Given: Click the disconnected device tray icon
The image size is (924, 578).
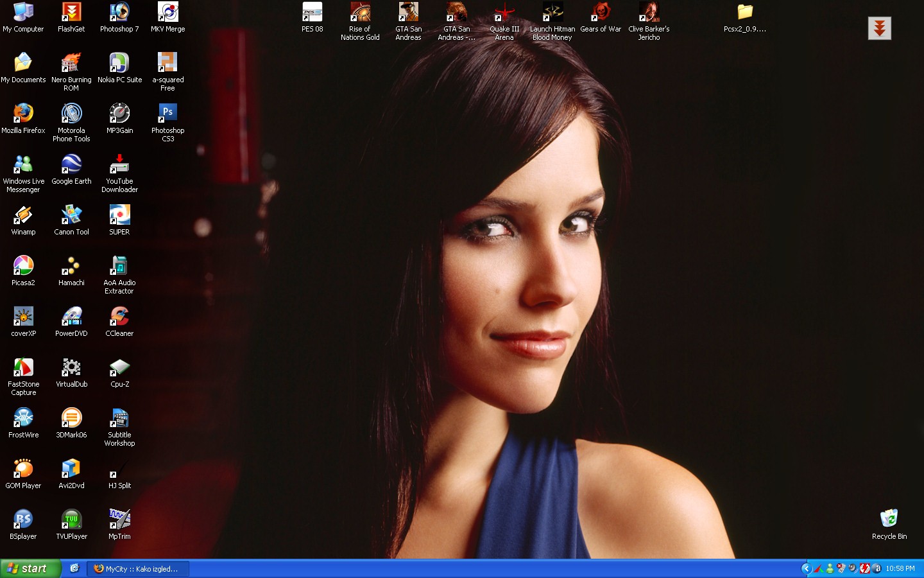Looking at the screenshot, I should 841,568.
